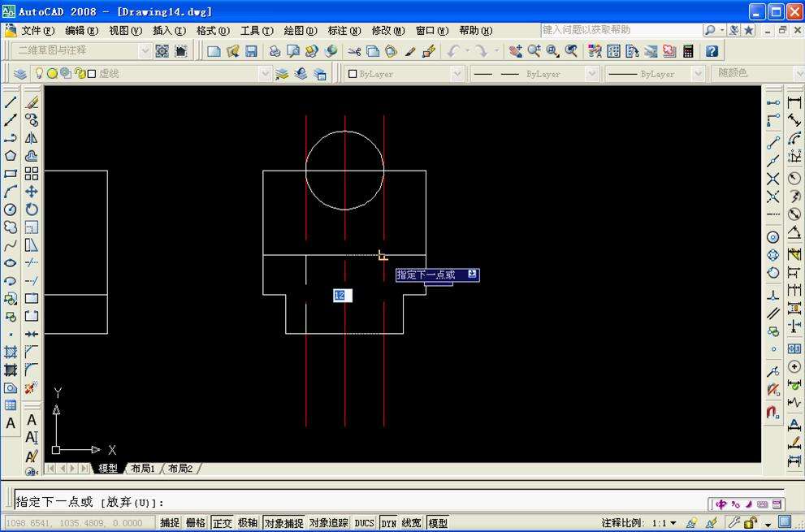The width and height of the screenshot is (805, 532).
Task: Click the Help question mark icon
Action: click(x=712, y=51)
